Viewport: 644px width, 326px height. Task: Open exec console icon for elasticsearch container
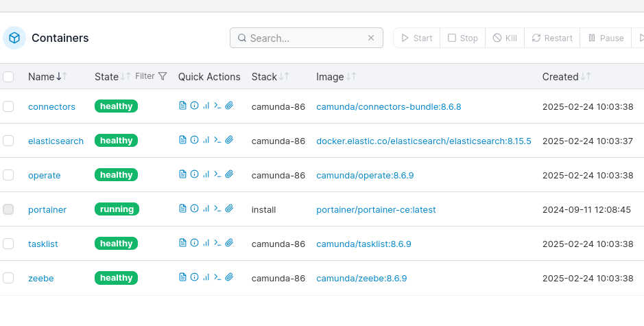(x=217, y=140)
